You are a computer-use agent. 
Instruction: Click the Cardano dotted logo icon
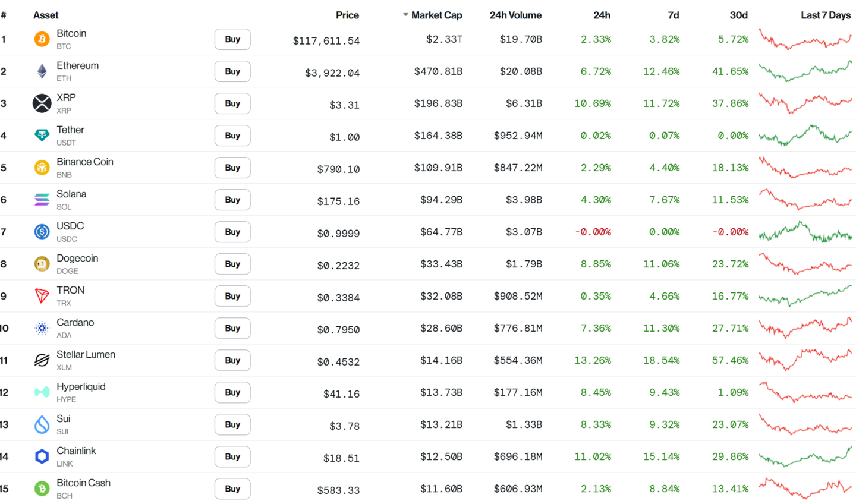pos(42,328)
